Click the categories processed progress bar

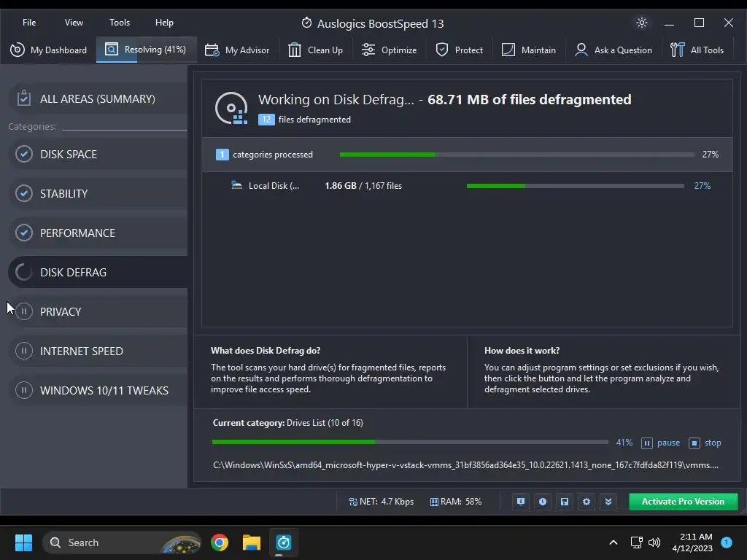(x=517, y=155)
